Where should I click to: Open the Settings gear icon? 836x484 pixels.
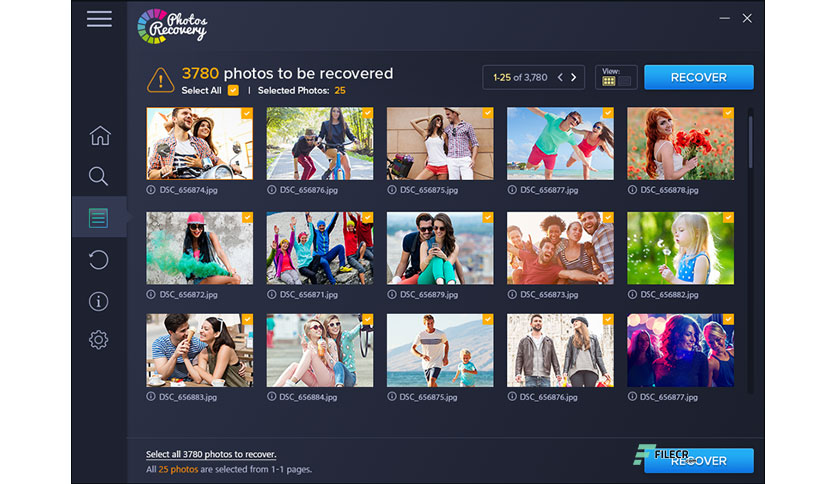coord(98,340)
